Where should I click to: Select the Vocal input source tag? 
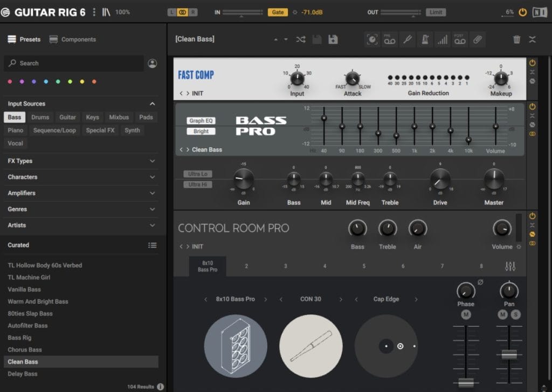coord(16,143)
